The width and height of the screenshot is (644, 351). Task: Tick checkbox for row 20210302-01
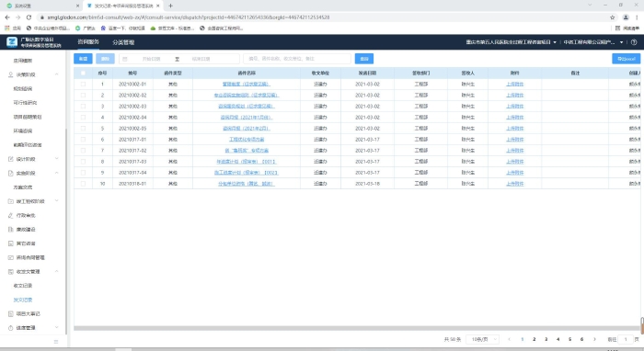coord(84,84)
